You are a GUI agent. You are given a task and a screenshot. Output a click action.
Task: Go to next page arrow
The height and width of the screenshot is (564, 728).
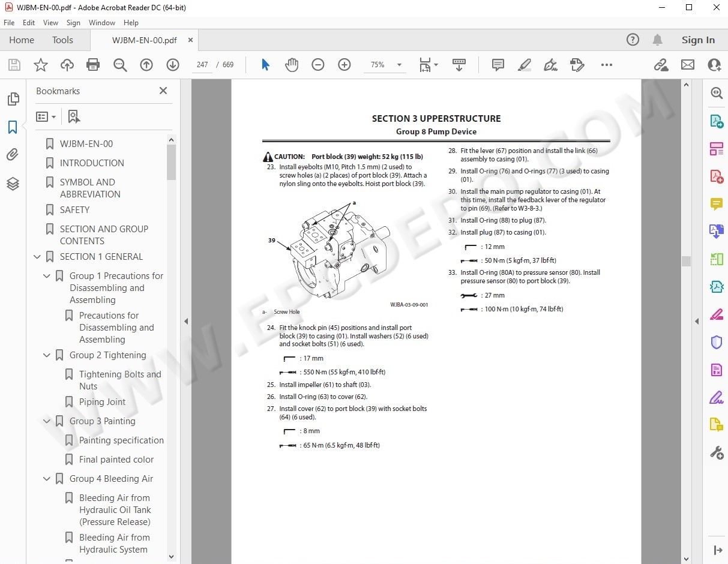[x=173, y=65]
